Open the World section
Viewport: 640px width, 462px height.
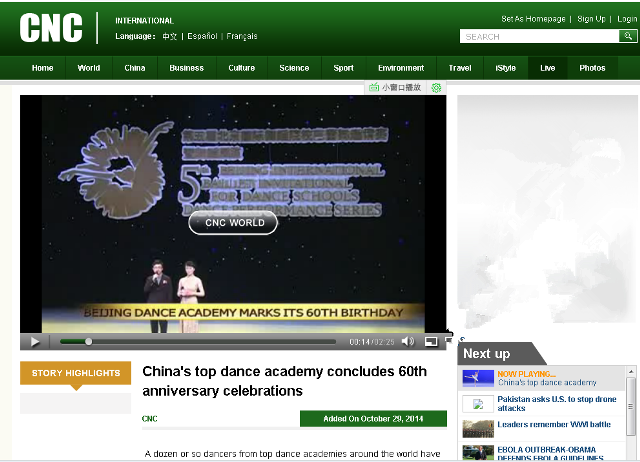(x=89, y=68)
